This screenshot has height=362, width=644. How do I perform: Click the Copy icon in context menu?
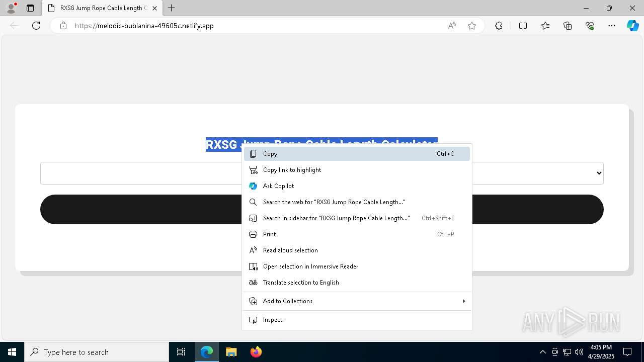pos(253,154)
